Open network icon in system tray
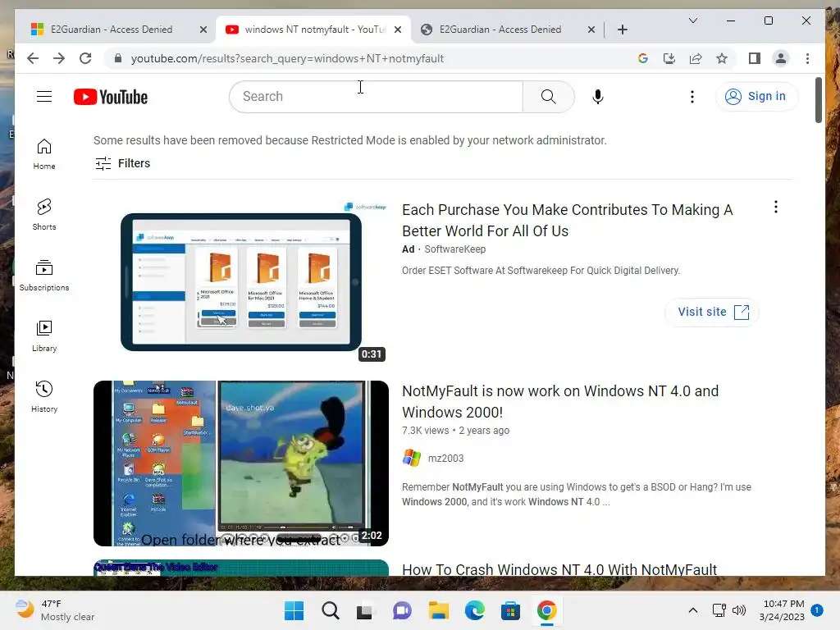 click(x=719, y=610)
